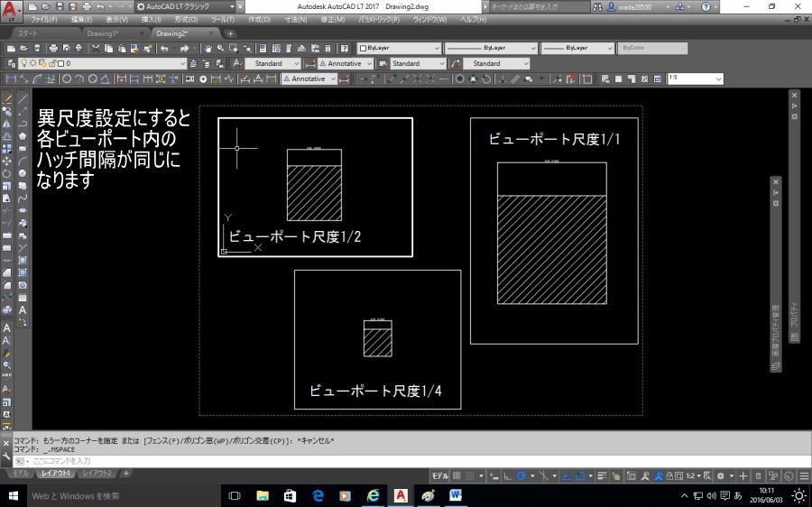Screen dimensions: 812x507
Task: Expand the layer 0 dropdown list
Action: pyautogui.click(x=102, y=63)
